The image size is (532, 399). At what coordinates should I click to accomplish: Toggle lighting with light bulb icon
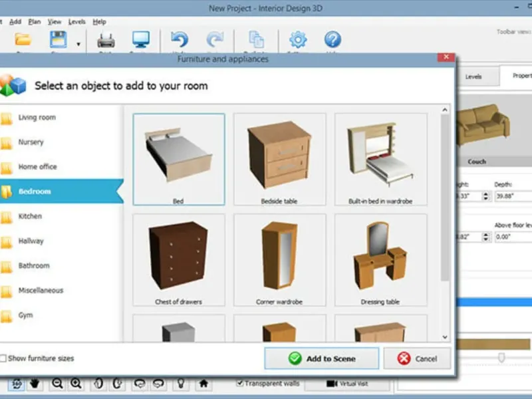181,384
